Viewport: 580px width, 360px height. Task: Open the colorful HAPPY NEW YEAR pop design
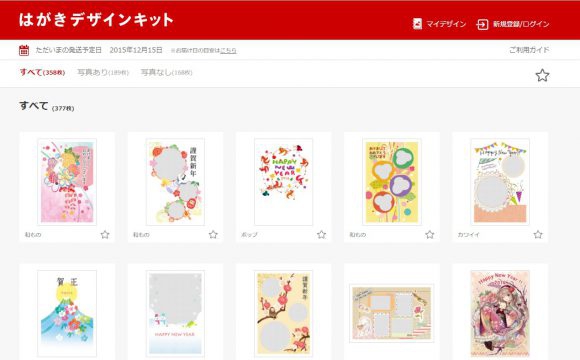click(x=283, y=182)
